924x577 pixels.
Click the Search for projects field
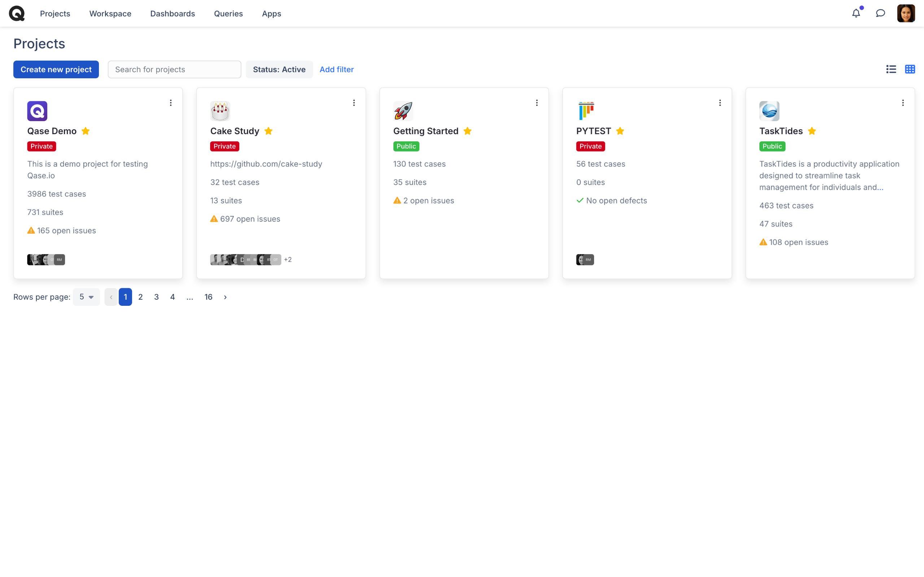point(174,70)
